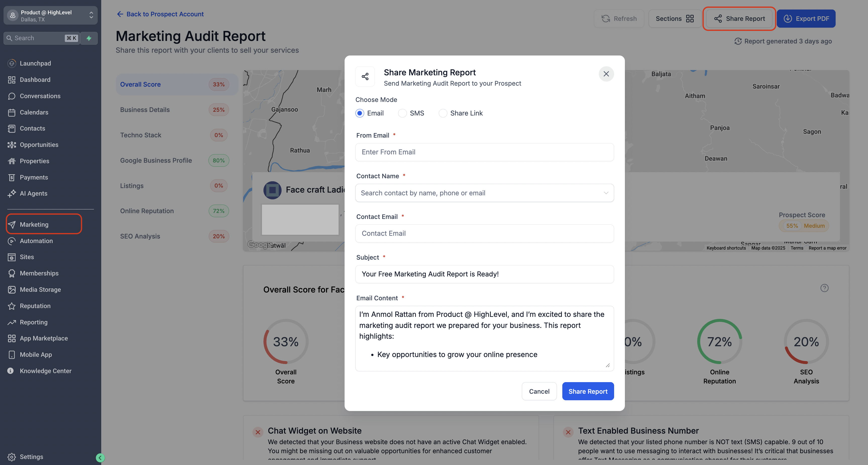Open Settings gear in the sidebar
This screenshot has width=868, height=465.
coord(12,456)
